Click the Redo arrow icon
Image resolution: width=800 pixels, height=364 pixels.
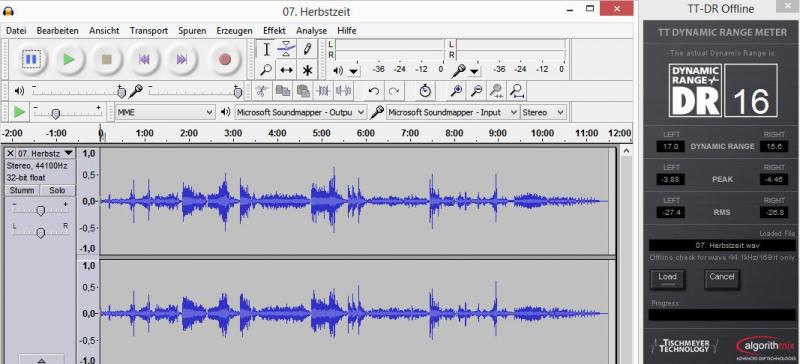click(x=394, y=91)
